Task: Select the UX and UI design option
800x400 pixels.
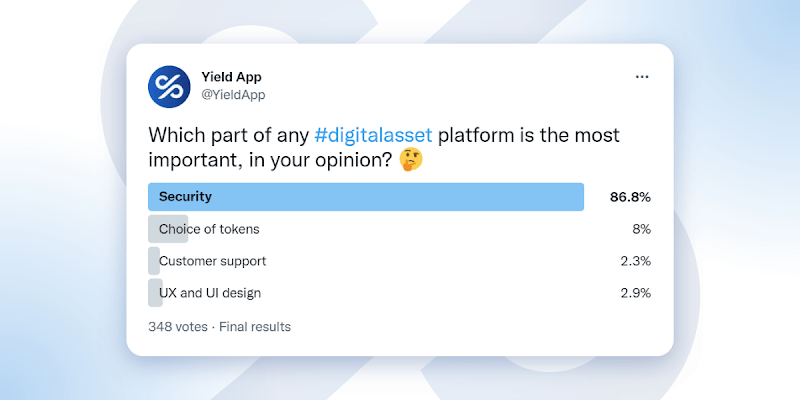Action: point(210,293)
